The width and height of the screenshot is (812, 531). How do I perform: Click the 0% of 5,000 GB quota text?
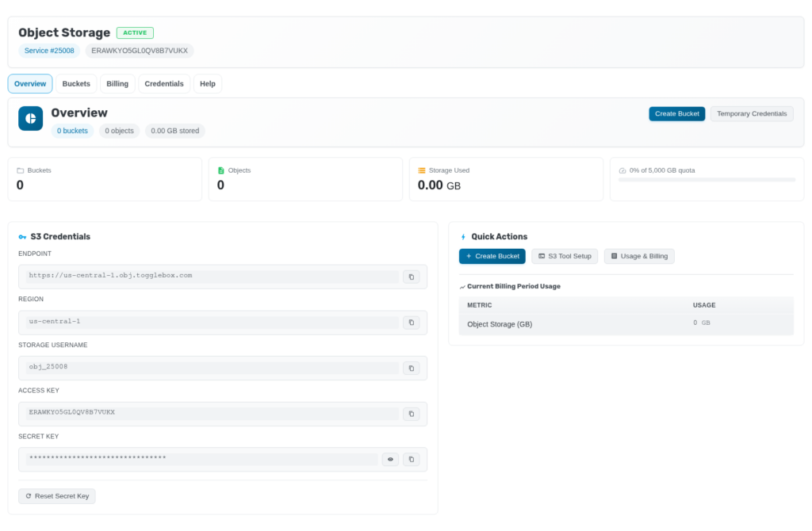click(662, 170)
